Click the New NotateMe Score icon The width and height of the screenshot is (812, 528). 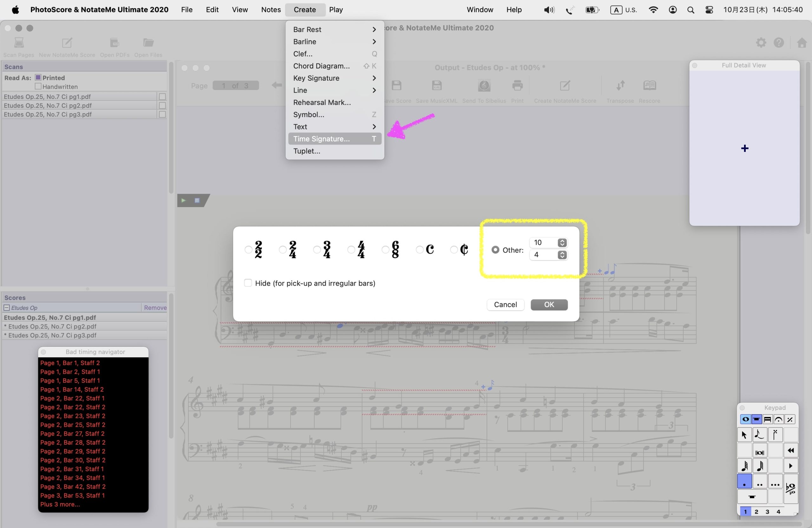tap(67, 43)
